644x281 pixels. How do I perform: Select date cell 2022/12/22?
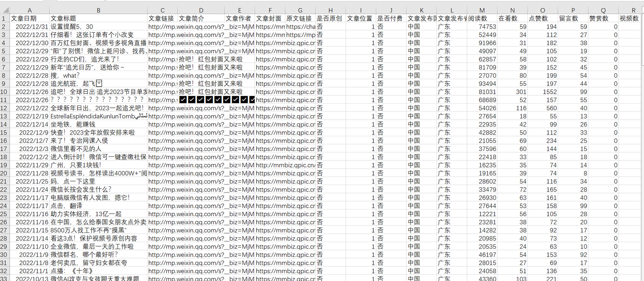pos(30,108)
